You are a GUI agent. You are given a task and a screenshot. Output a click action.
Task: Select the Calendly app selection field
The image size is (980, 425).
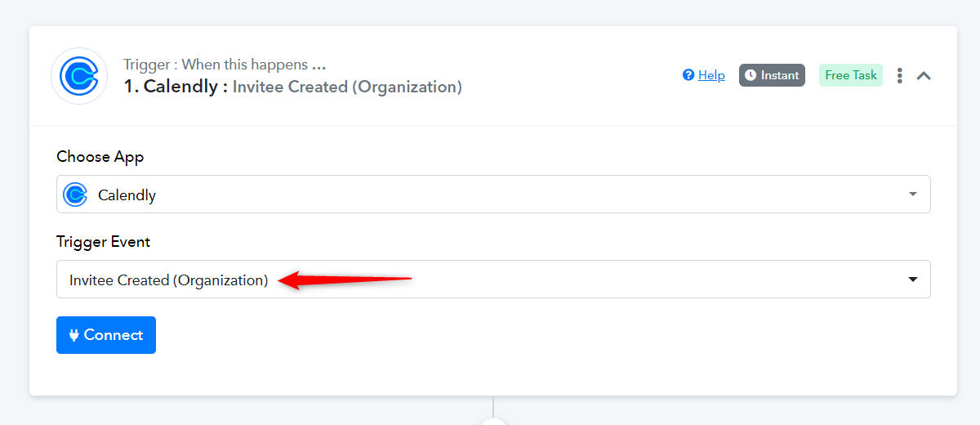click(x=493, y=195)
